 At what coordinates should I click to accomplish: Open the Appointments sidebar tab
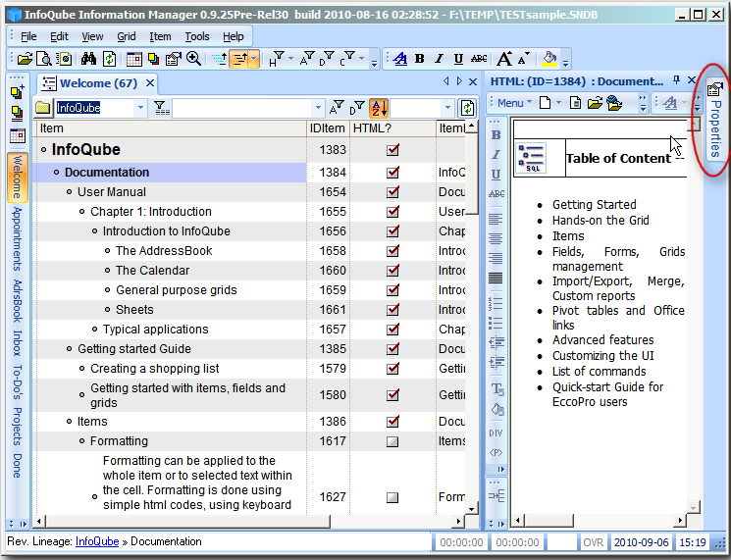click(x=17, y=238)
